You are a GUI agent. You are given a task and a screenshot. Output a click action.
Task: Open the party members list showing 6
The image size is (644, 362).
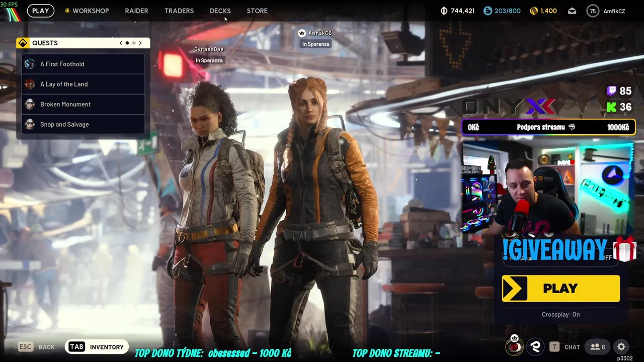coord(598,347)
